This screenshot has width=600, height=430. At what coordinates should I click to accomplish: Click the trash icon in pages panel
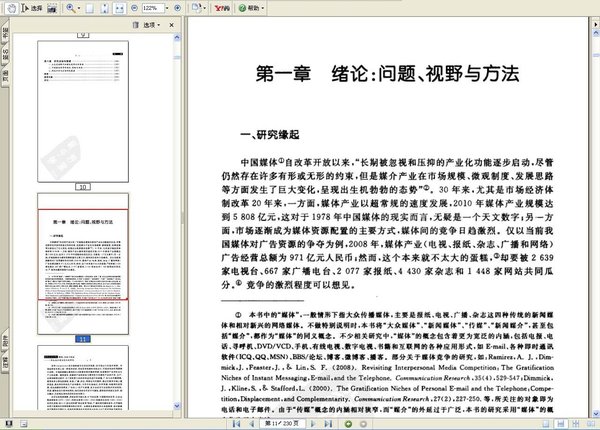tap(135, 25)
